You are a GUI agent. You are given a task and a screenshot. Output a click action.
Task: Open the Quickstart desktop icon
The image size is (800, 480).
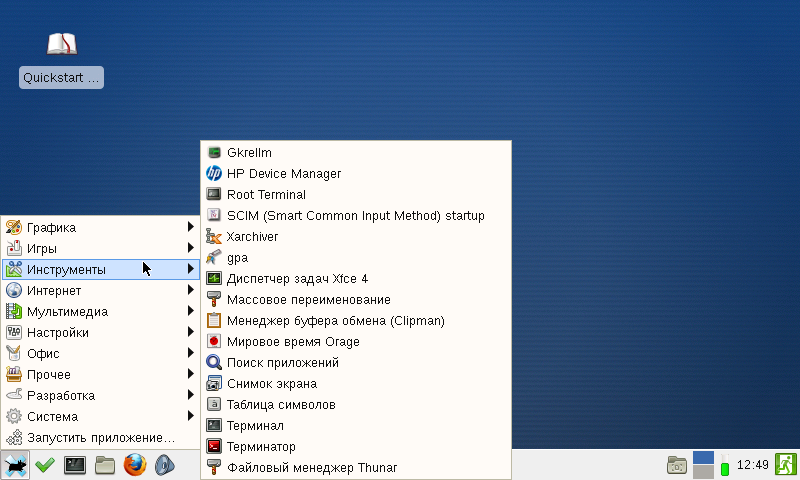coord(62,60)
